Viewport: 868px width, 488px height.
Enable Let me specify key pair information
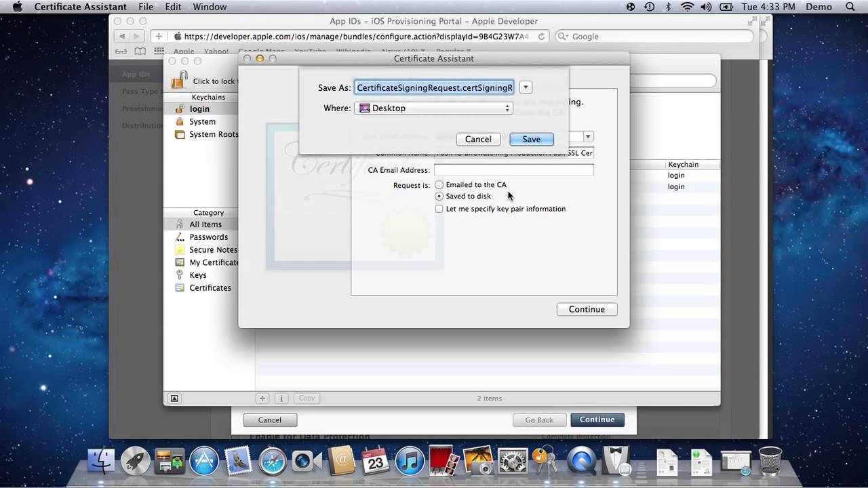[x=439, y=209]
